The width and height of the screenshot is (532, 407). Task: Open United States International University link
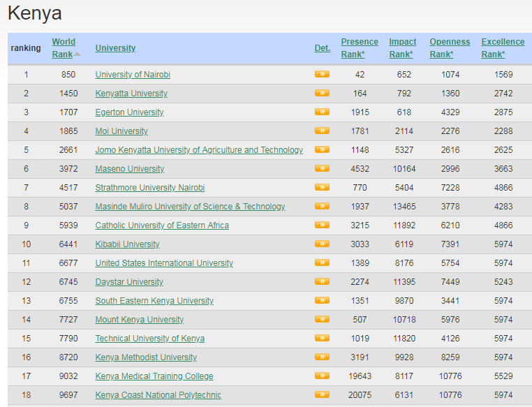(x=164, y=263)
